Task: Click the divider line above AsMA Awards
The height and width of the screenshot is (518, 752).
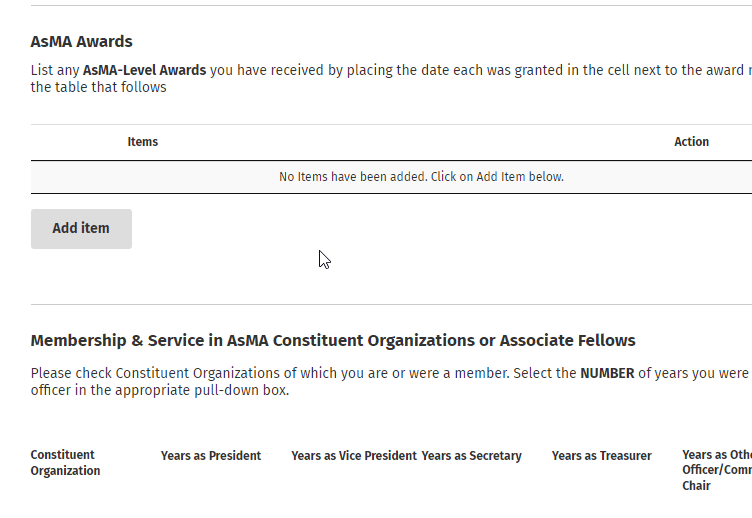Action: click(391, 6)
